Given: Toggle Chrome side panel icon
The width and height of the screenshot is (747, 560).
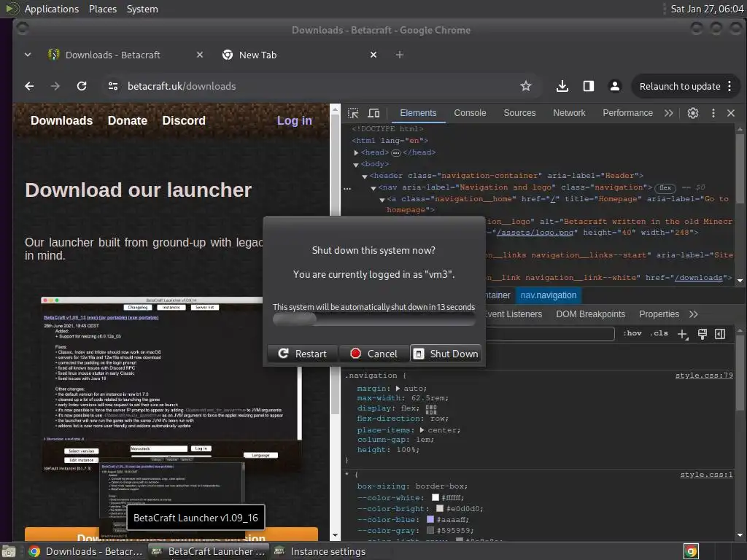Looking at the screenshot, I should pyautogui.click(x=589, y=86).
